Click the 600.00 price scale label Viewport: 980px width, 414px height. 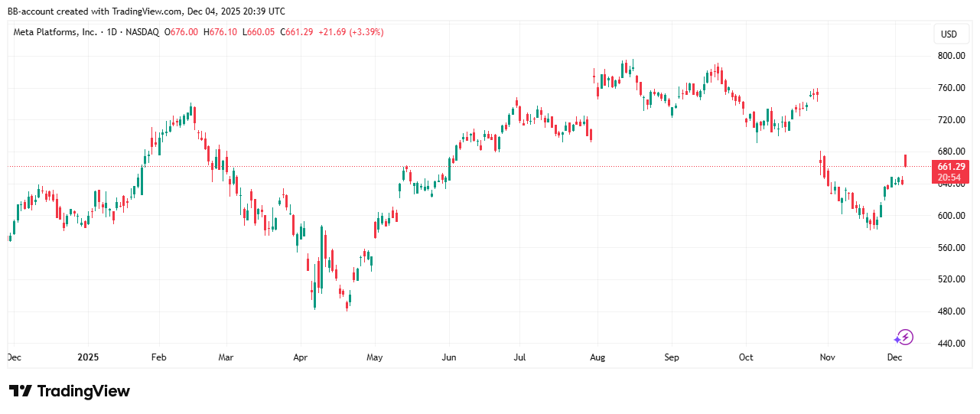[951, 216]
